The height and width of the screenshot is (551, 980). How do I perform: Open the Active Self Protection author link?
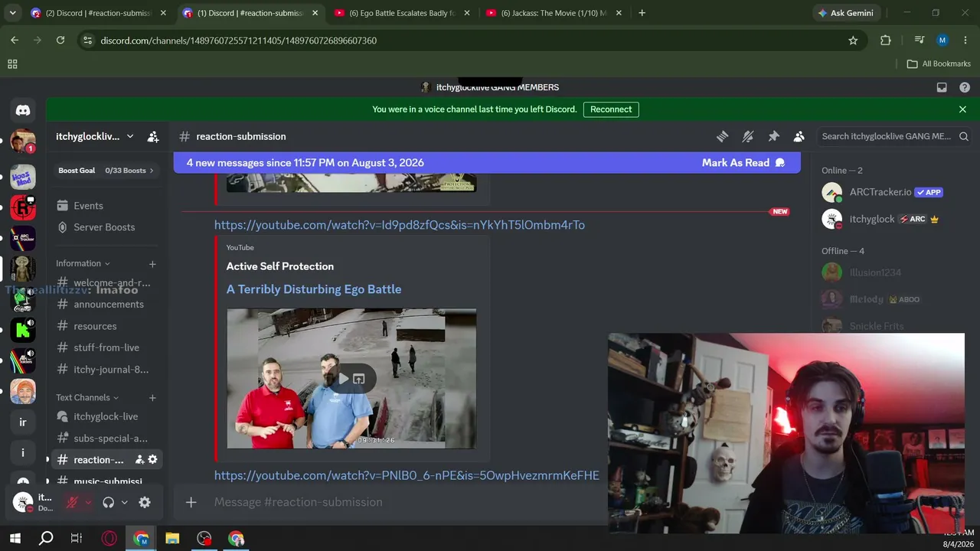point(280,266)
